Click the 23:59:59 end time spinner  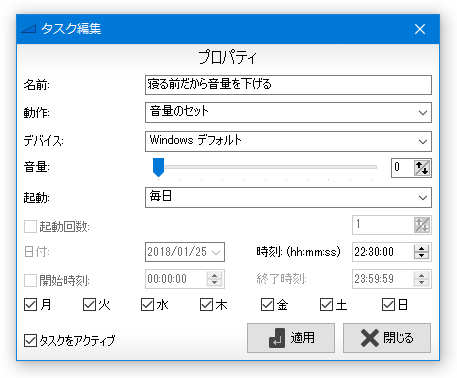(x=421, y=279)
